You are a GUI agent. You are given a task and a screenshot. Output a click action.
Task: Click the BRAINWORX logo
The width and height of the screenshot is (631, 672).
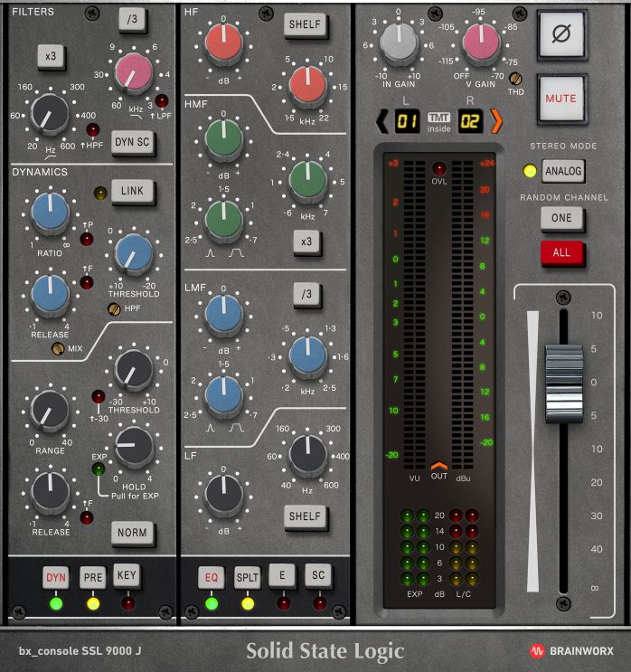[571, 651]
